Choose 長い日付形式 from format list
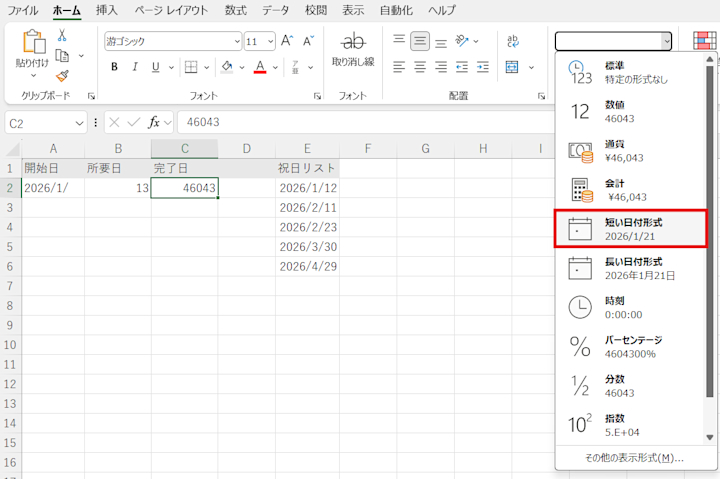 pos(630,269)
